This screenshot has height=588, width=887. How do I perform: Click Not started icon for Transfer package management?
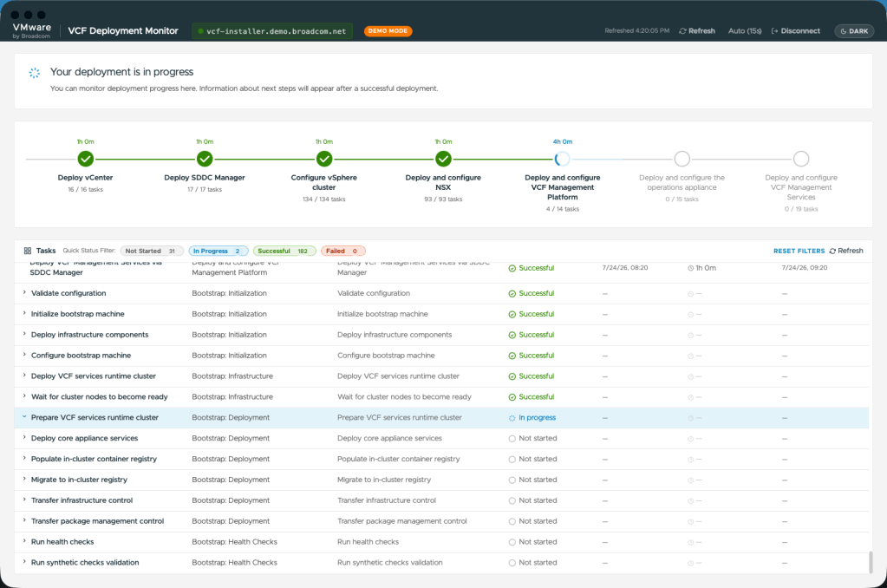pos(512,521)
